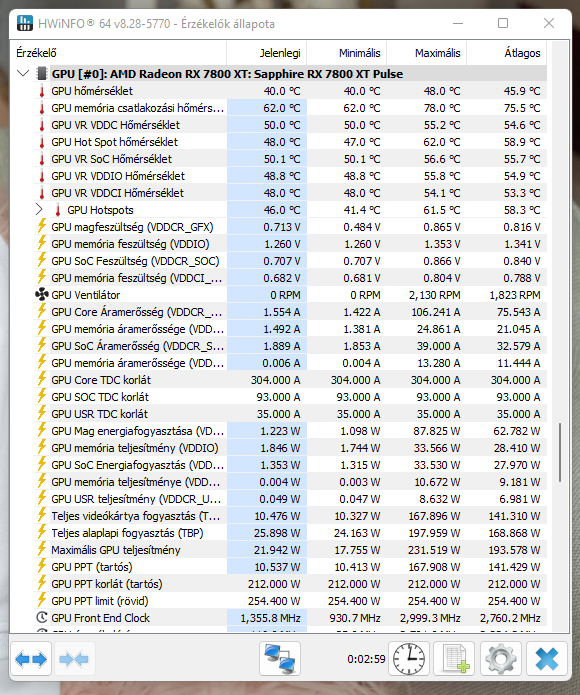Click the 2,999.3 MHz maximum clock value
This screenshot has height=695, width=580.
430,618
